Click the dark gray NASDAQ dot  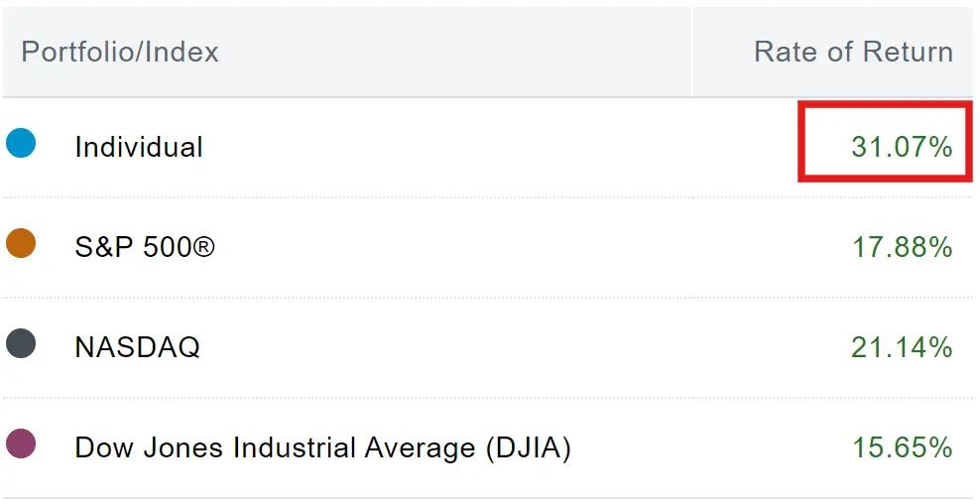21,344
